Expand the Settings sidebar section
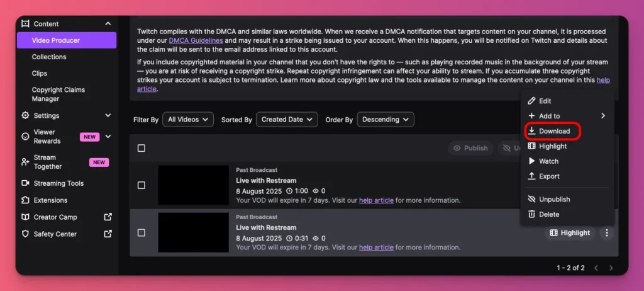The image size is (644, 291). point(108,115)
